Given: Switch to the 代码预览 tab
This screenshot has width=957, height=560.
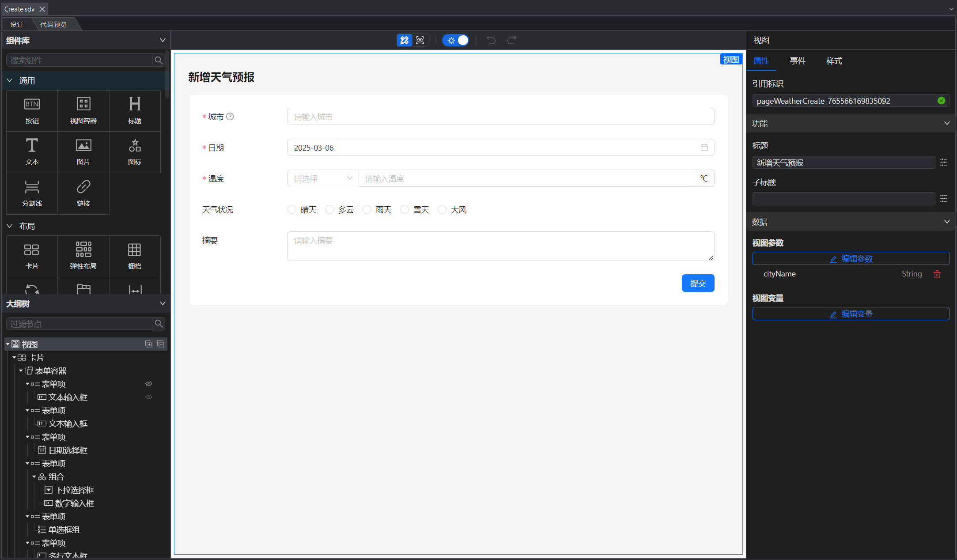Looking at the screenshot, I should click(53, 24).
